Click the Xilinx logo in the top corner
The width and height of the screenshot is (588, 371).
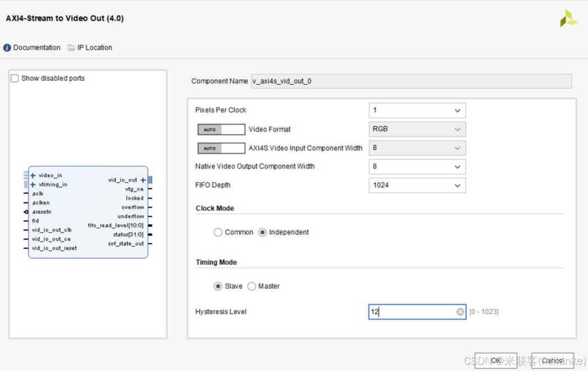click(568, 17)
